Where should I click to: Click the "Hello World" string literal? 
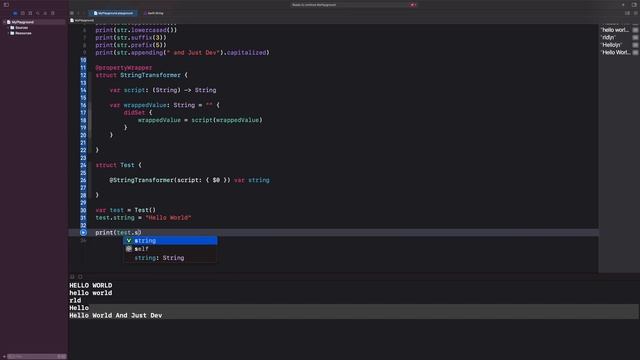pos(168,218)
